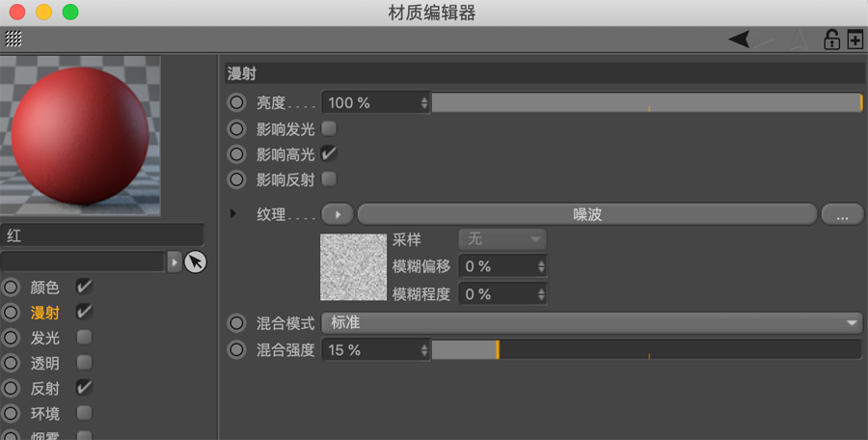Expand the 纹理 disclosure triangle
This screenshot has width=868, height=440.
233,213
